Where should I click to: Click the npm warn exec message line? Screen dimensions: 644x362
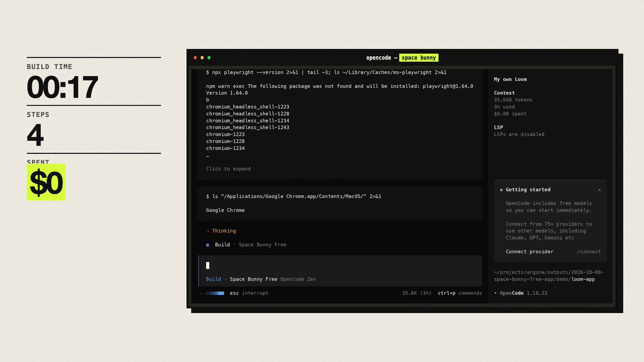click(x=340, y=86)
